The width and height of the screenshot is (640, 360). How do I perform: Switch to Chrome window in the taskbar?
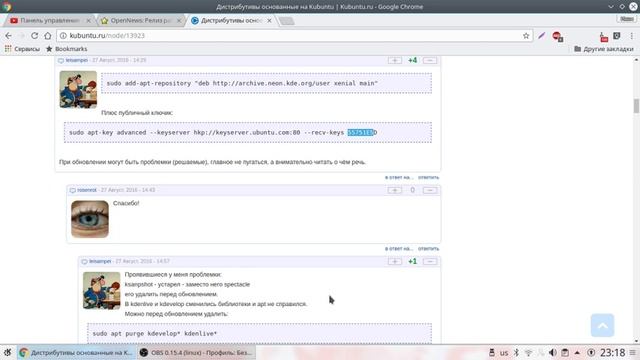[76, 352]
